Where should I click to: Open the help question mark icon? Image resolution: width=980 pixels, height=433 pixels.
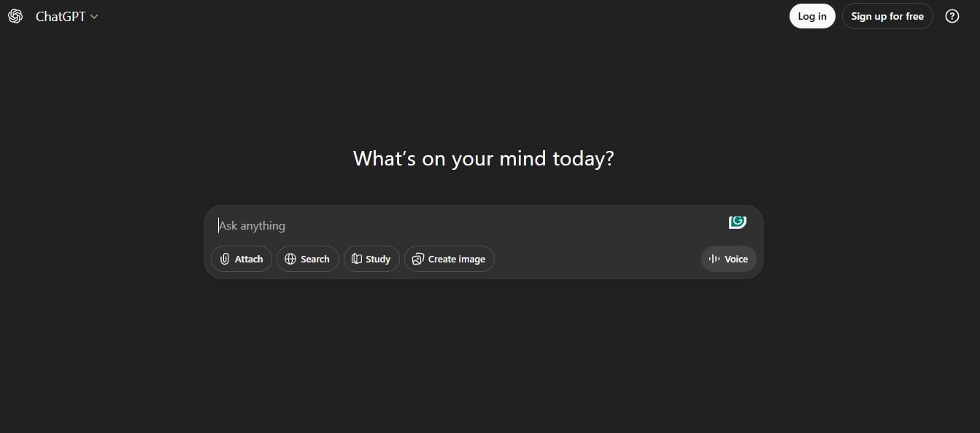tap(952, 15)
